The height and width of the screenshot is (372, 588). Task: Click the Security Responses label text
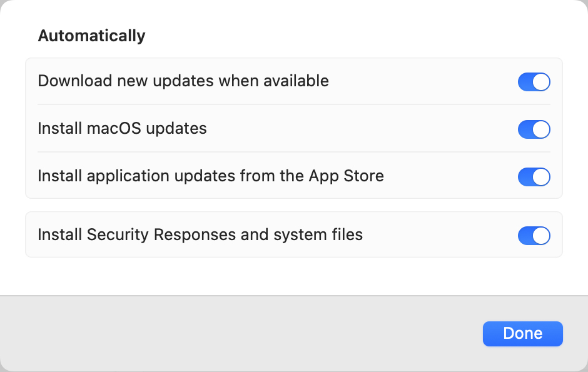pyautogui.click(x=201, y=234)
